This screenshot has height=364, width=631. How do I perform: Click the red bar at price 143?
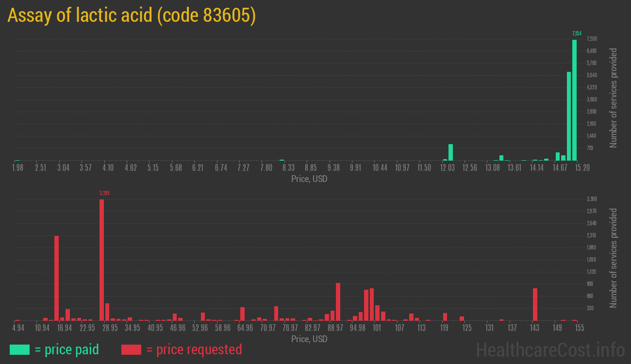click(x=535, y=304)
